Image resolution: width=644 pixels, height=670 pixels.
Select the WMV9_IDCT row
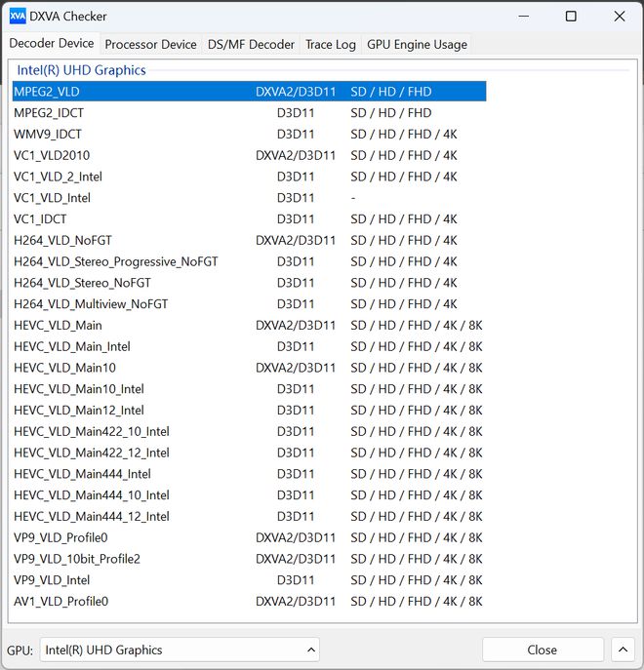249,135
